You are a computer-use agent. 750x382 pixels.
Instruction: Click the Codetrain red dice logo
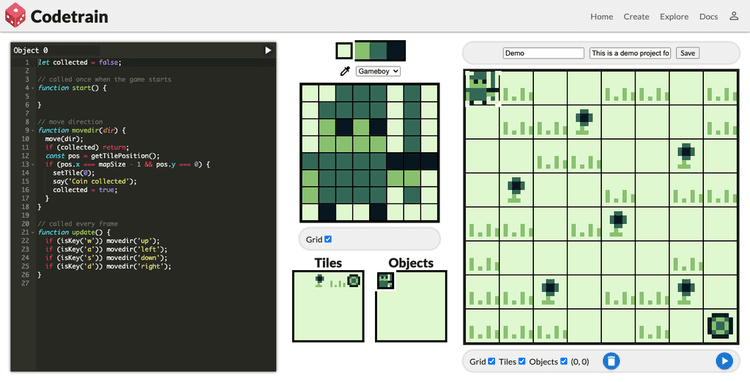pyautogui.click(x=15, y=15)
